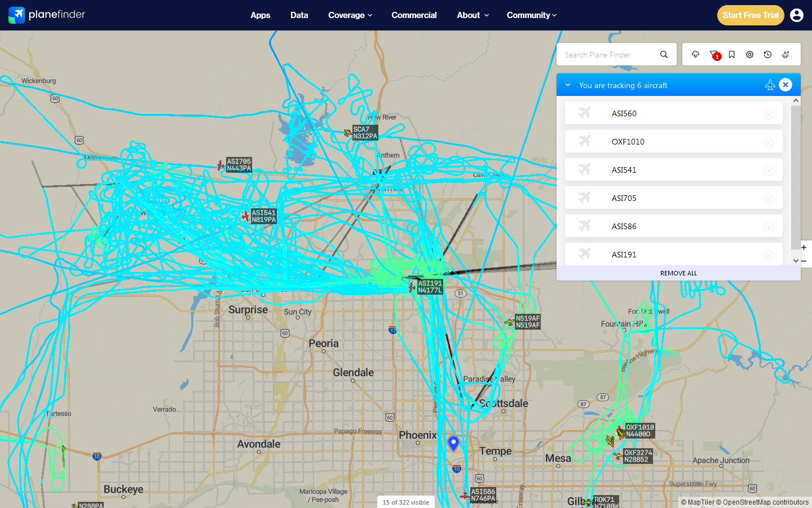The image size is (812, 508).
Task: Select aircraft ROK71 on map
Action: coord(588,502)
